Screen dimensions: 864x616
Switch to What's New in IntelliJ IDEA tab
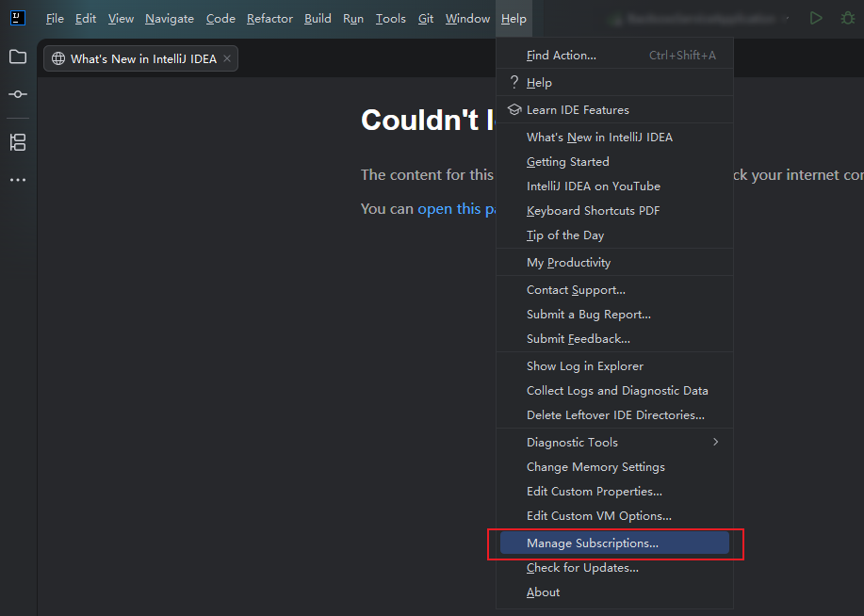coord(140,58)
